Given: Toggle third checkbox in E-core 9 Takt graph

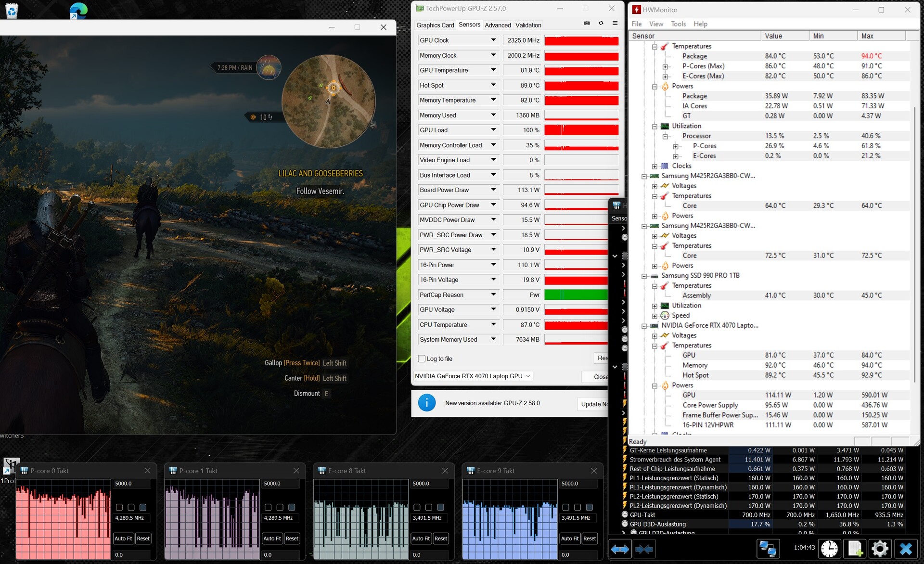Looking at the screenshot, I should tap(589, 507).
